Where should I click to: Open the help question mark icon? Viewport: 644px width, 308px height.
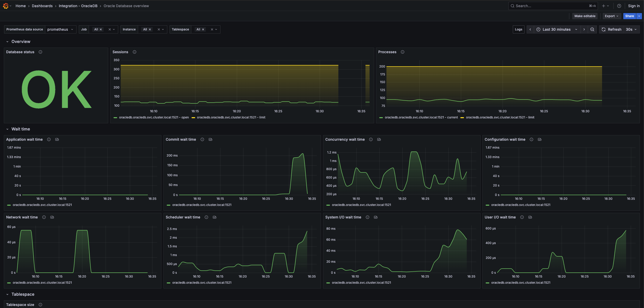pyautogui.click(x=619, y=6)
